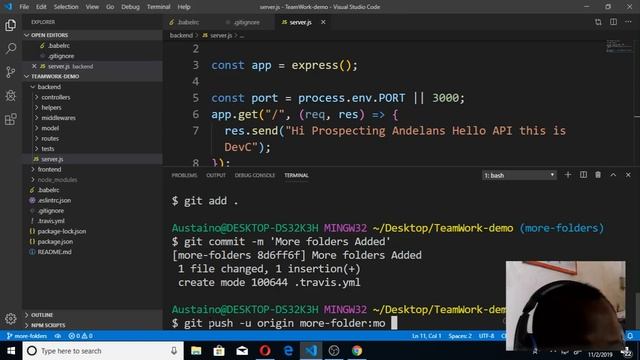
Task: Open Microsoft Edge from taskbar
Action: pos(288,351)
